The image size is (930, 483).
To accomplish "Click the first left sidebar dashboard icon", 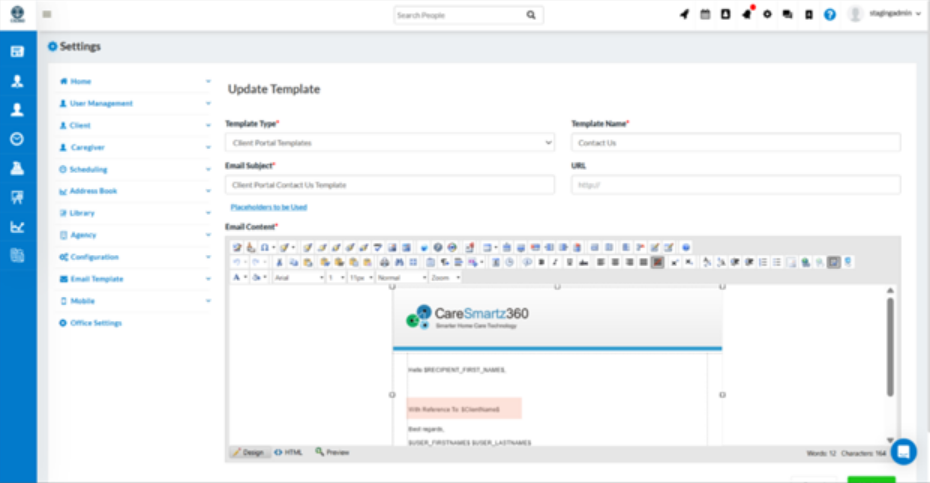I will pos(17,52).
